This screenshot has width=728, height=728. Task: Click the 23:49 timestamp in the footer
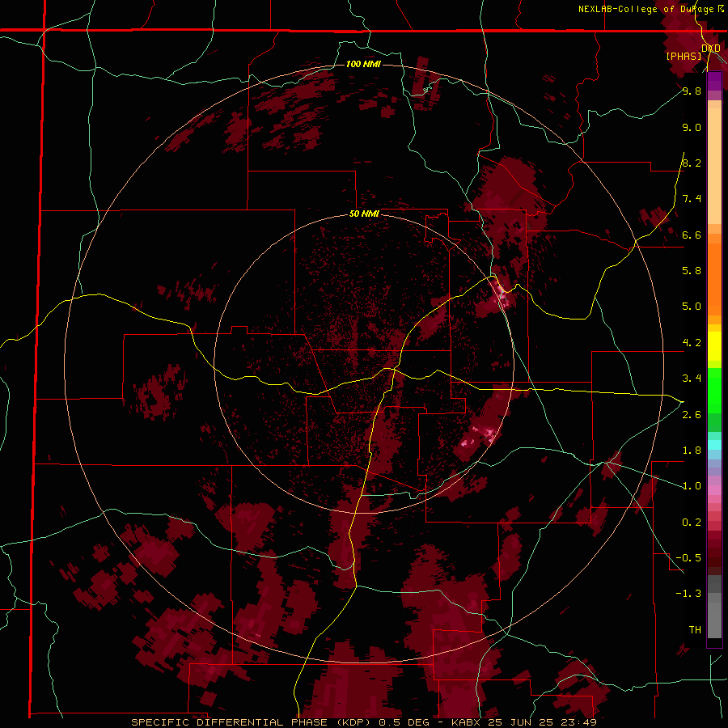click(580, 722)
